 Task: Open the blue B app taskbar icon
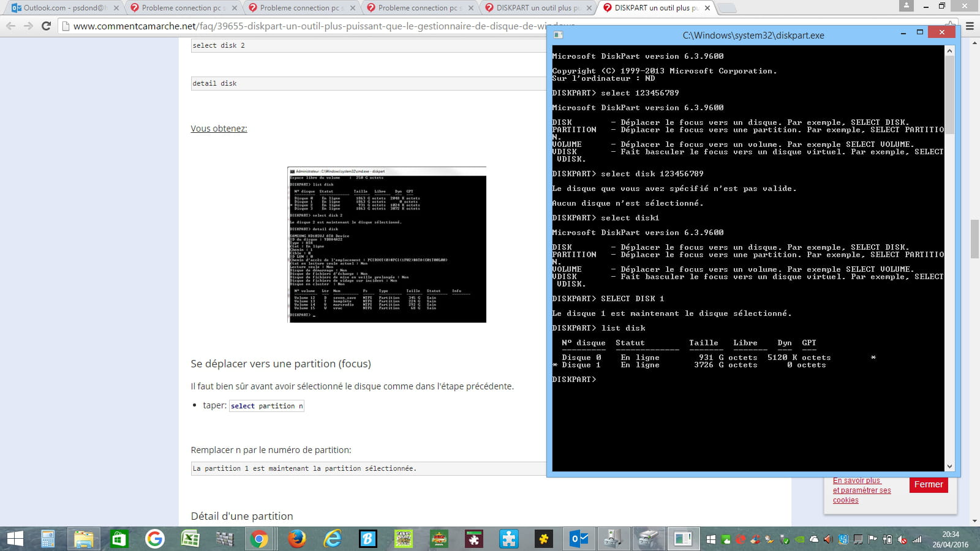[x=367, y=539]
